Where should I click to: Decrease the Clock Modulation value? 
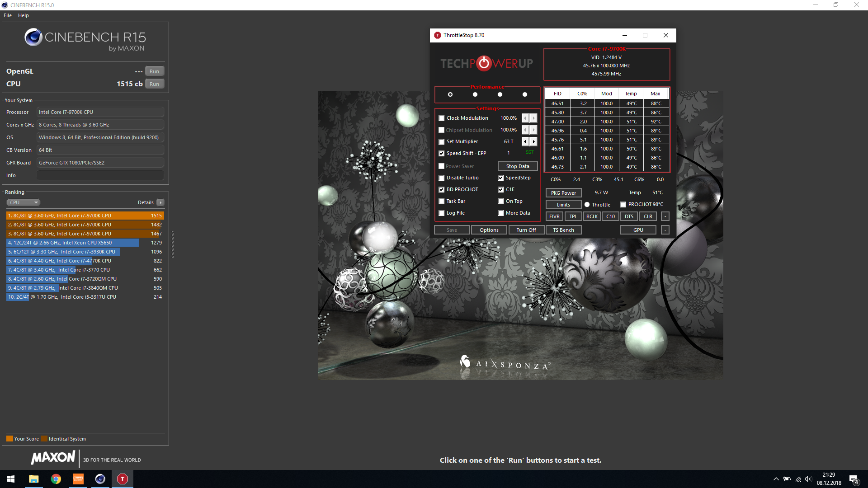point(525,118)
